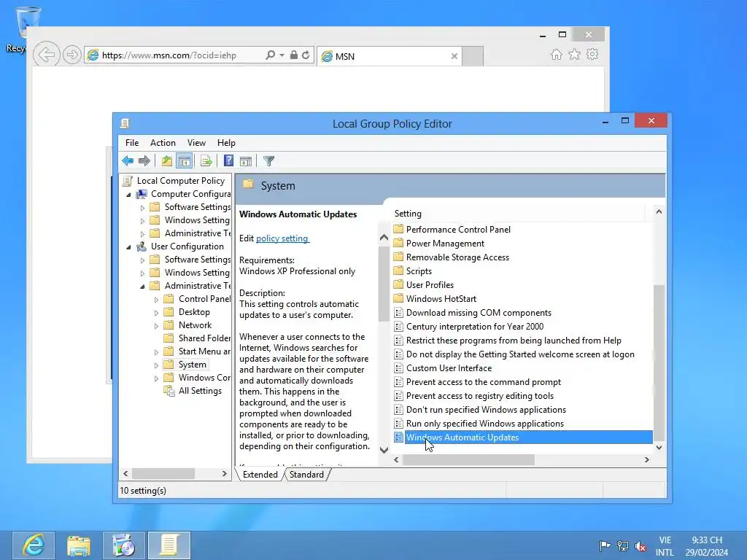Click the settings list horizontal scrollbar thumb
The height and width of the screenshot is (560, 747).
[469, 459]
